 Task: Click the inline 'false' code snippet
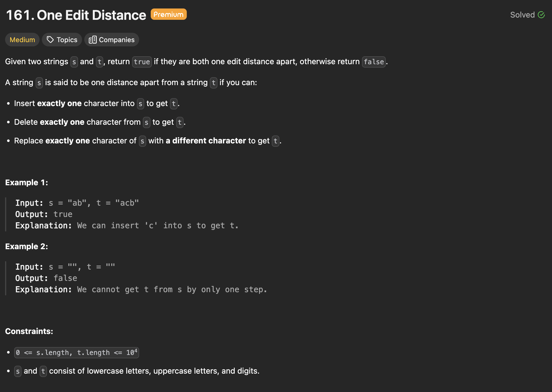point(374,62)
